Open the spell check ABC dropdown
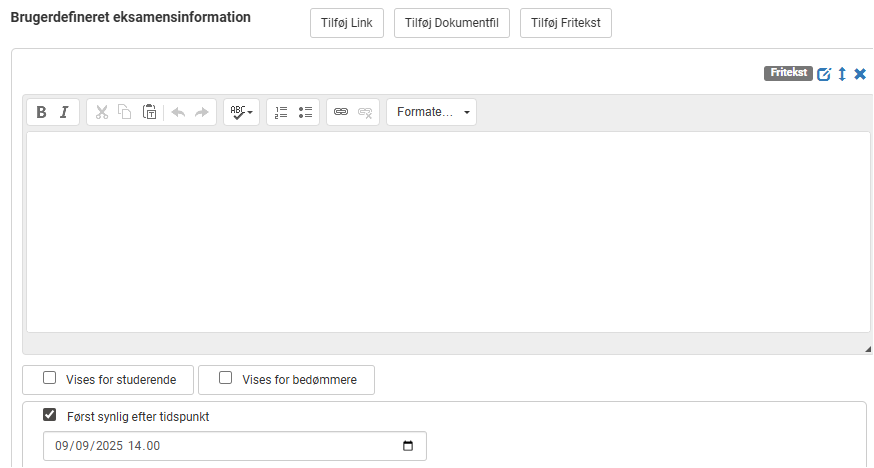This screenshot has width=874, height=468. pyautogui.click(x=241, y=112)
